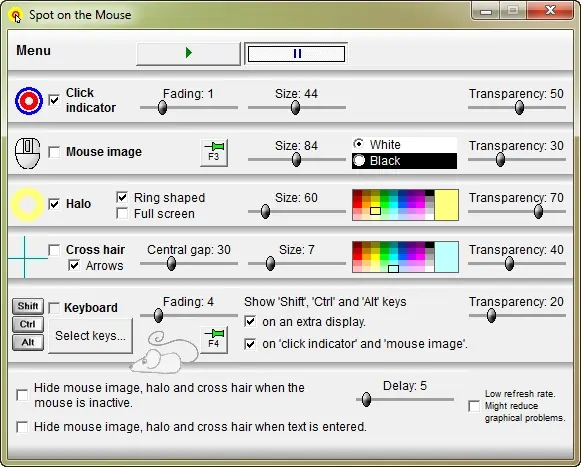Viewport: 581px width, 467px height.
Task: Pick a color from cross hair palette
Action: (393, 257)
